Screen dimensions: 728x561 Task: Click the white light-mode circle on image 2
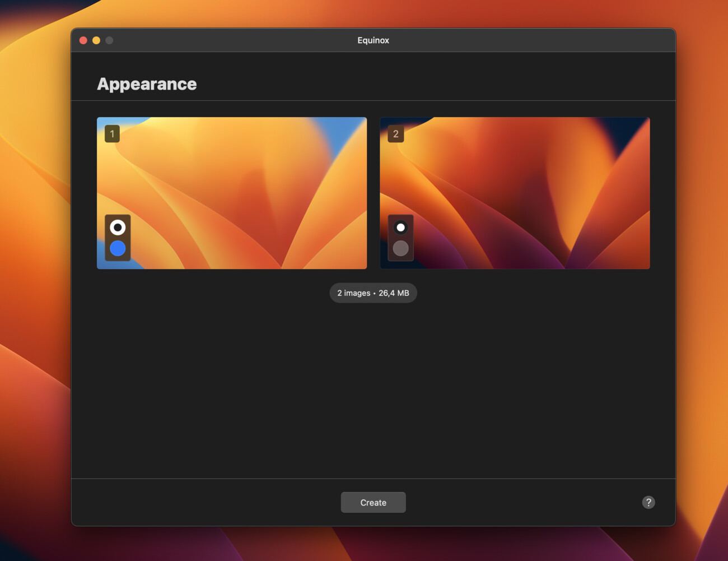click(x=401, y=228)
